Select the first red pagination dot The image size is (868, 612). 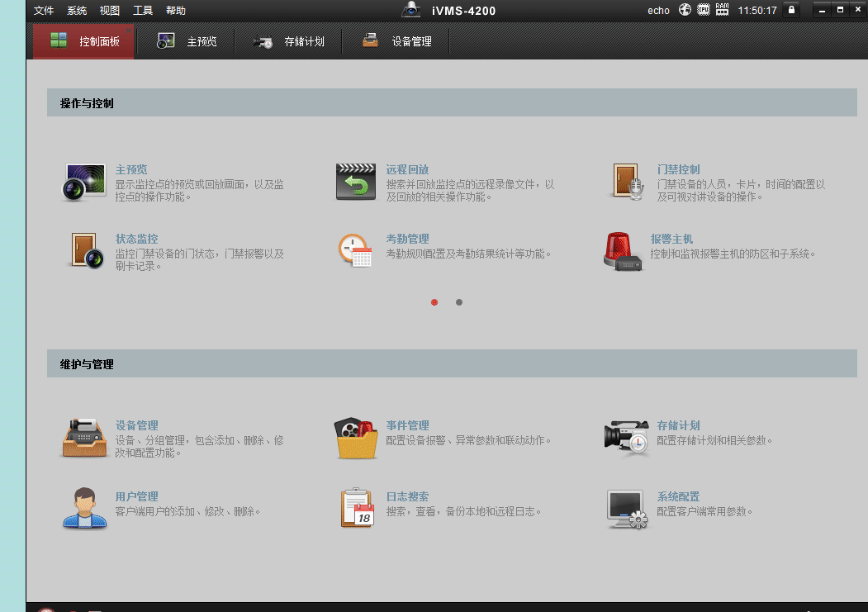click(434, 302)
